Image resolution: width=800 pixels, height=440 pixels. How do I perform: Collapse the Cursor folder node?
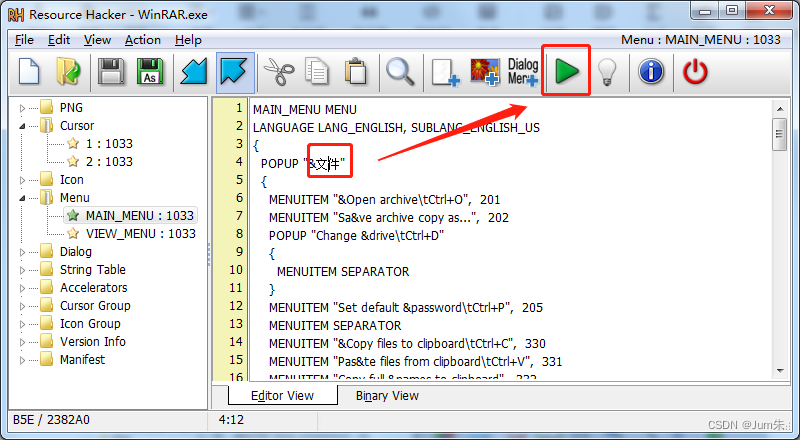[x=22, y=126]
